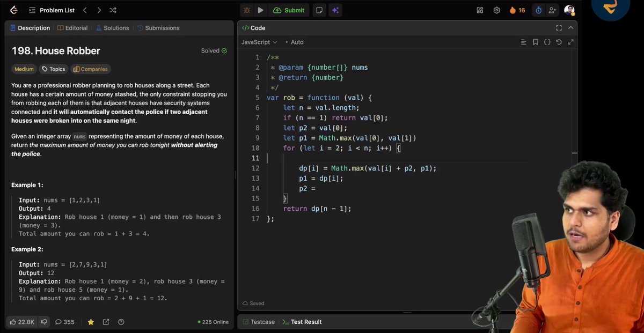Image resolution: width=644 pixels, height=333 pixels.
Task: Click the Medium difficulty tag
Action: (24, 69)
